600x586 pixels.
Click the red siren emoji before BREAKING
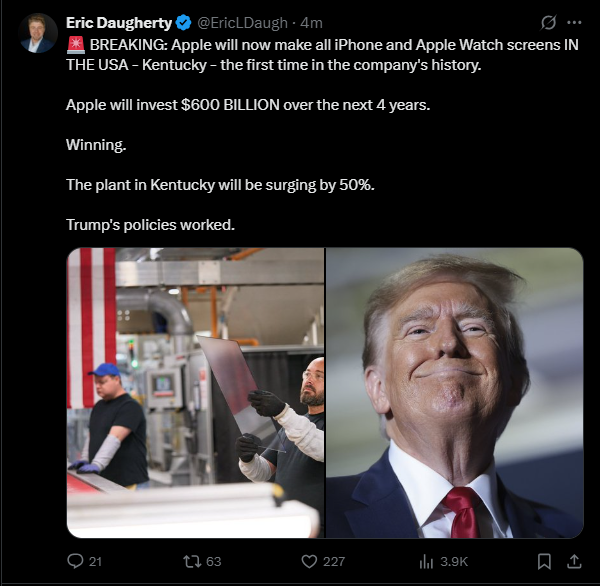[76, 45]
